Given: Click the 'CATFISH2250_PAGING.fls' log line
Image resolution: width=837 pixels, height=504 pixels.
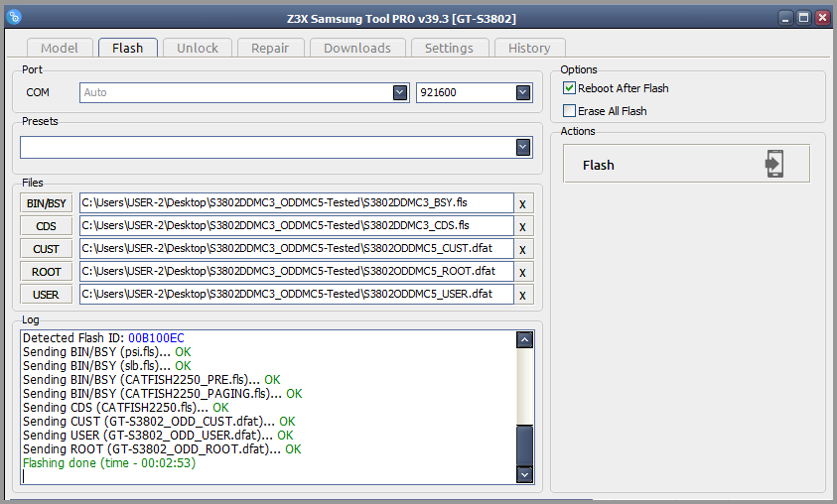Looking at the screenshot, I should [x=162, y=394].
